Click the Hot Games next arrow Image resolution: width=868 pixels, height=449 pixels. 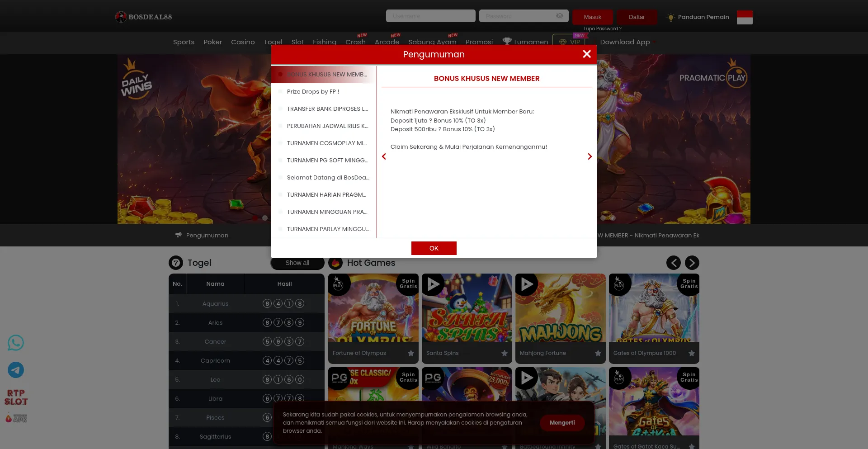(692, 263)
